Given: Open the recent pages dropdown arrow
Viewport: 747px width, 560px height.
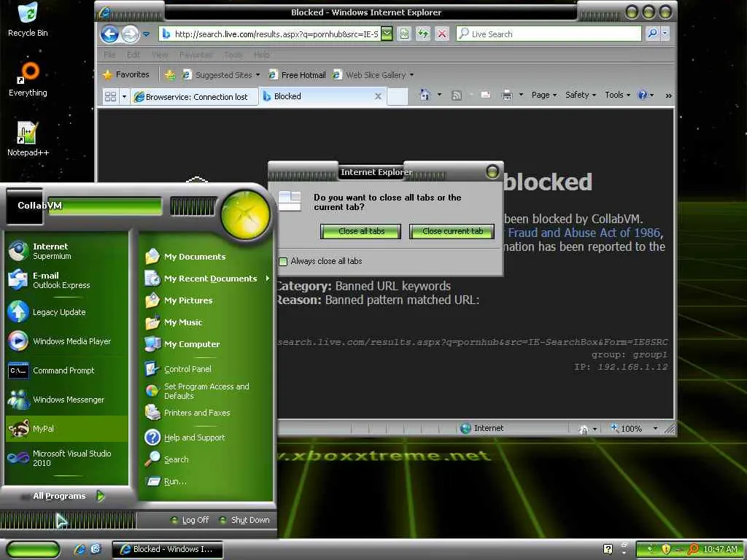Looking at the screenshot, I should (x=146, y=34).
